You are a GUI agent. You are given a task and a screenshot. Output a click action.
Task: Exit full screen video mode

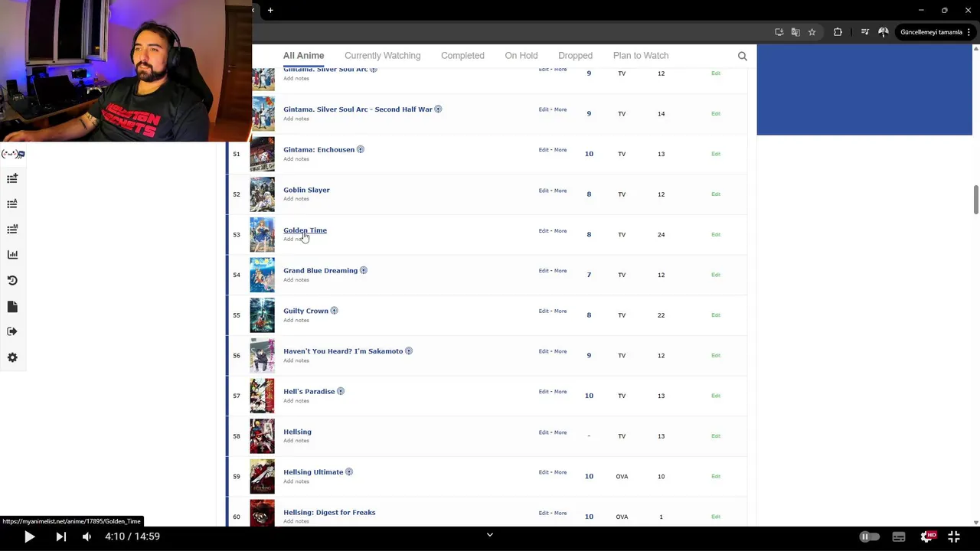954,536
